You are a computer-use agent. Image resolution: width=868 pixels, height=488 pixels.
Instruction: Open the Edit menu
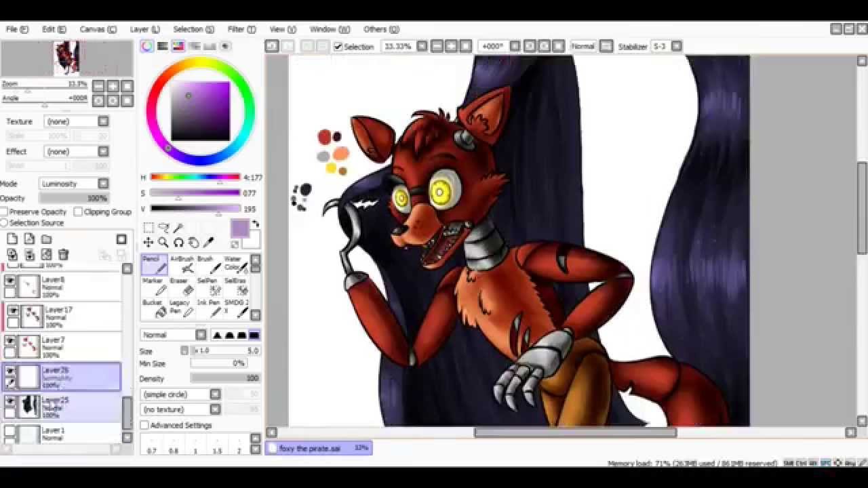[54, 29]
